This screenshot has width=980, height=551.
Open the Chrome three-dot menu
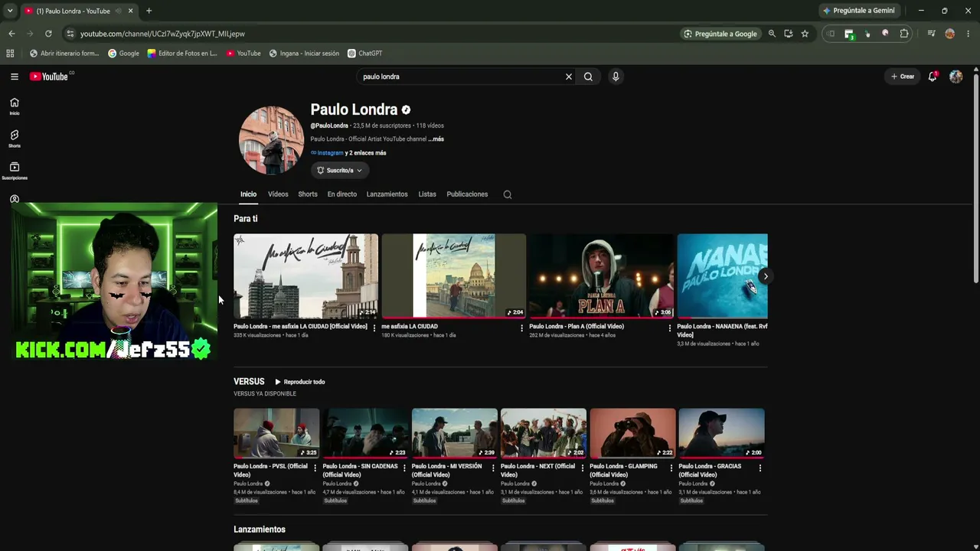coord(969,34)
